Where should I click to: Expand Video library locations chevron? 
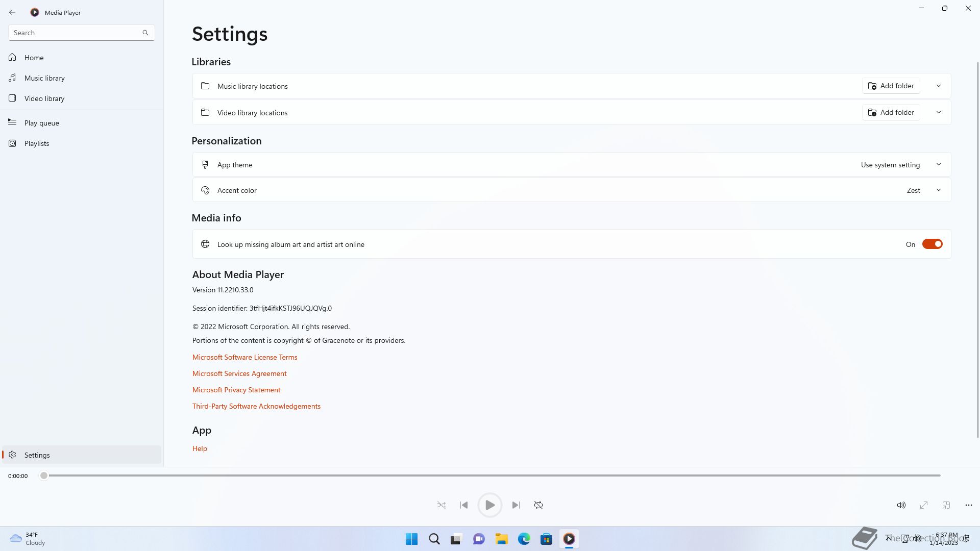tap(939, 112)
